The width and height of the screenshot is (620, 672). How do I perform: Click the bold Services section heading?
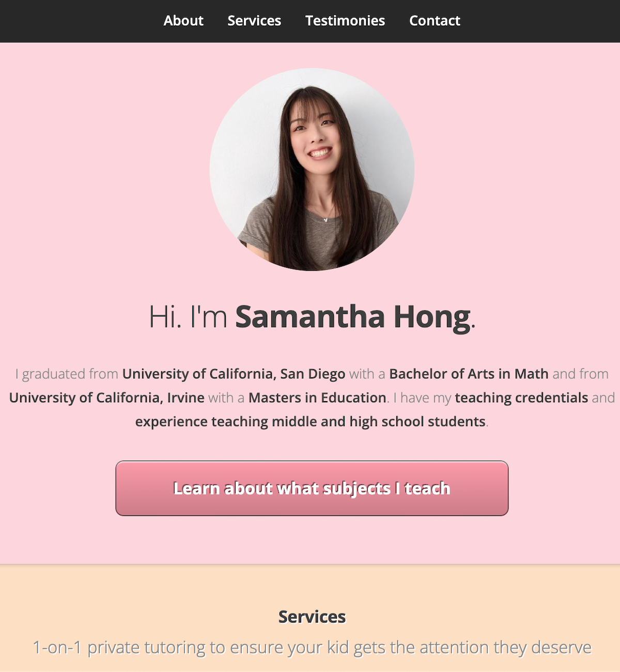pyautogui.click(x=312, y=617)
